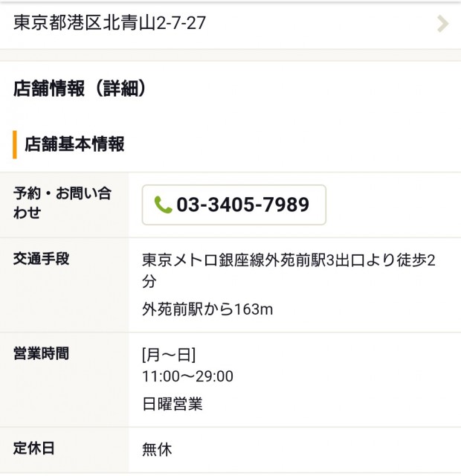The width and height of the screenshot is (461, 476).
Task: Click the 定休日 row label
Action: (x=34, y=448)
